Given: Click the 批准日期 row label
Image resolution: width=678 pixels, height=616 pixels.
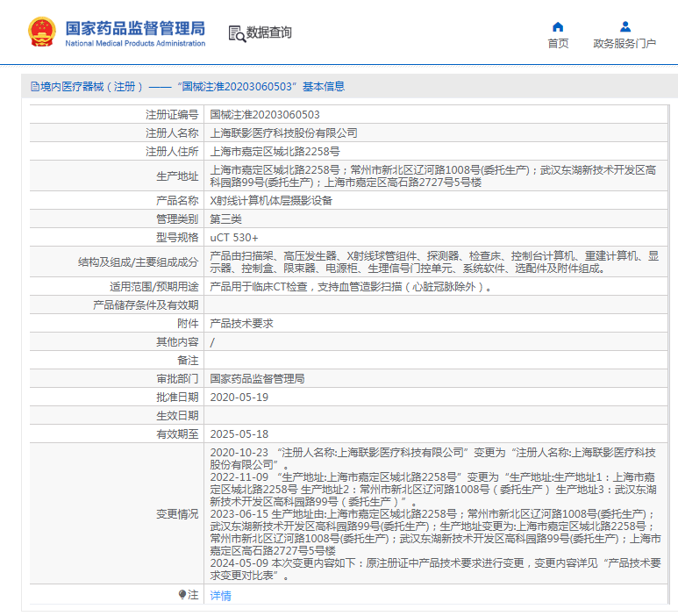Looking at the screenshot, I should tap(177, 398).
